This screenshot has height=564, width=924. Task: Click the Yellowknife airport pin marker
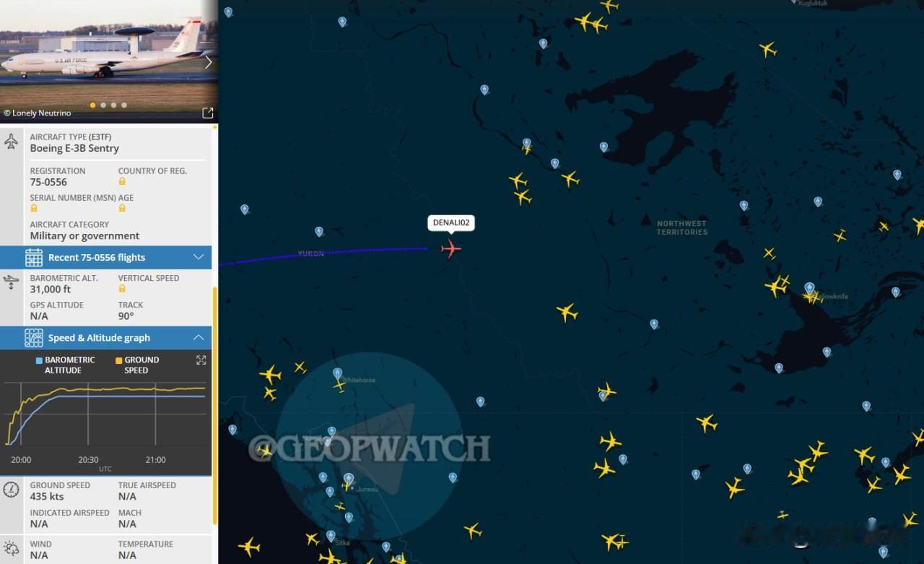809,288
